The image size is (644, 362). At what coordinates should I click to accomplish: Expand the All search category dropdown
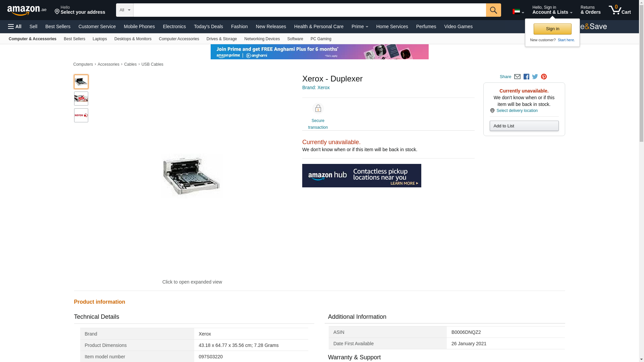tap(124, 10)
